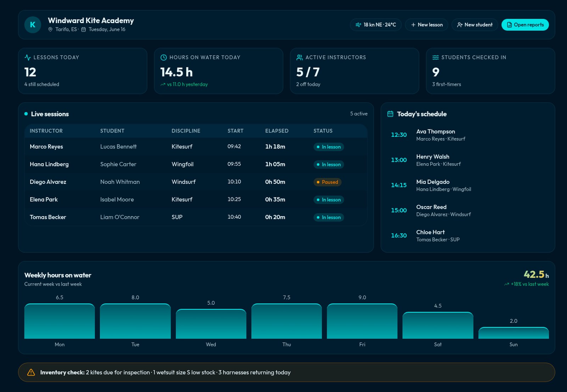This screenshot has width=567, height=392.
Task: Click the Windward Kite Academy K logo
Action: [x=33, y=25]
